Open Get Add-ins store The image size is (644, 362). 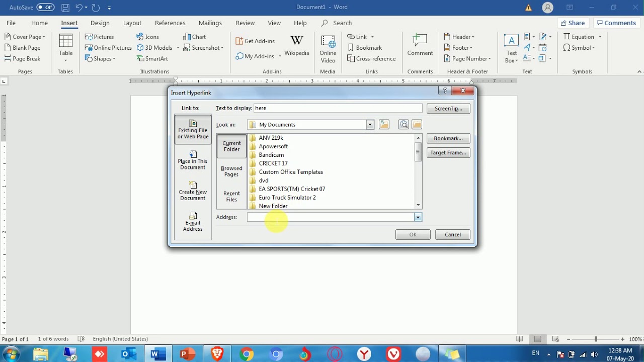pyautogui.click(x=255, y=41)
